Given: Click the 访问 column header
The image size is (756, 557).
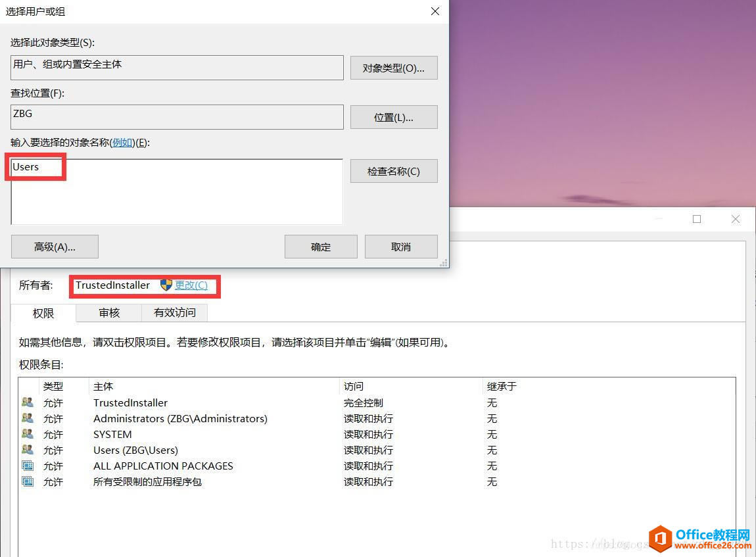Looking at the screenshot, I should pos(411,386).
